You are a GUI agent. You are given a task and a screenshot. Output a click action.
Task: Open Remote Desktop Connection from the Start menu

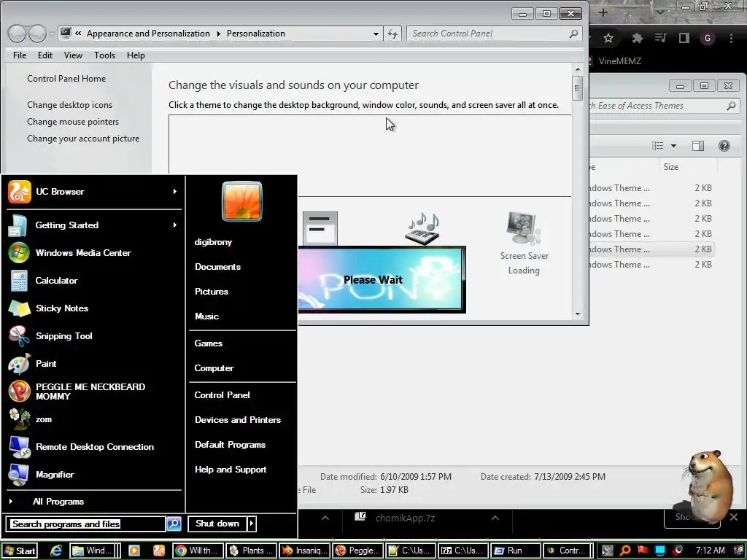click(94, 447)
